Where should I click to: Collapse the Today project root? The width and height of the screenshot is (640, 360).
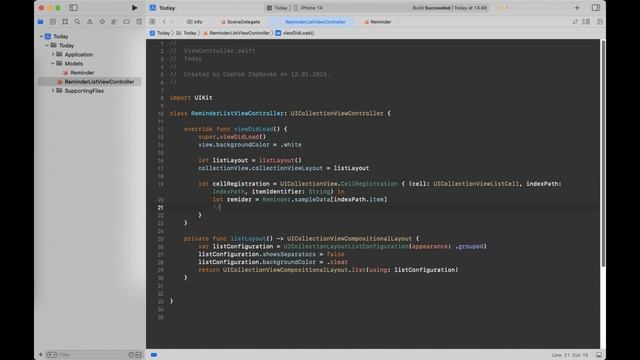click(41, 36)
